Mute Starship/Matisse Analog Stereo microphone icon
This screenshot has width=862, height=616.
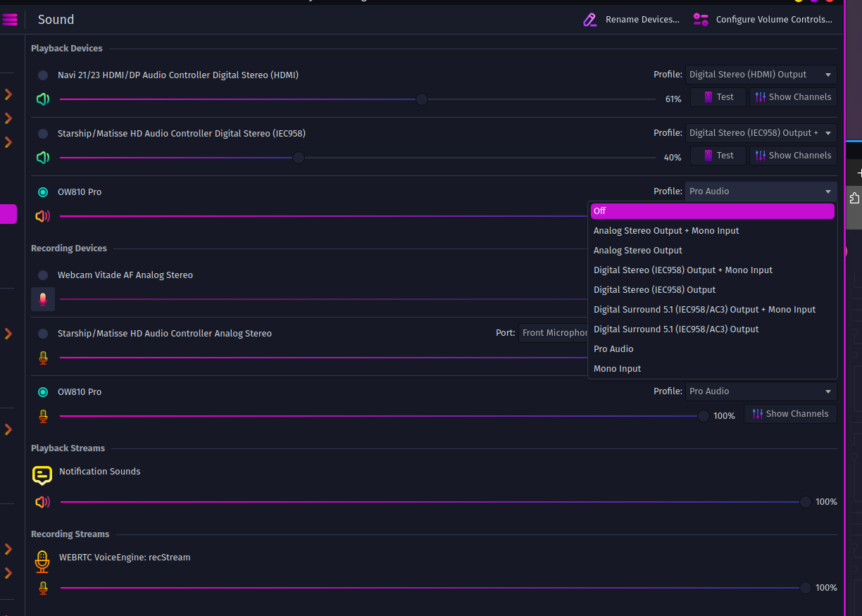[x=43, y=358]
